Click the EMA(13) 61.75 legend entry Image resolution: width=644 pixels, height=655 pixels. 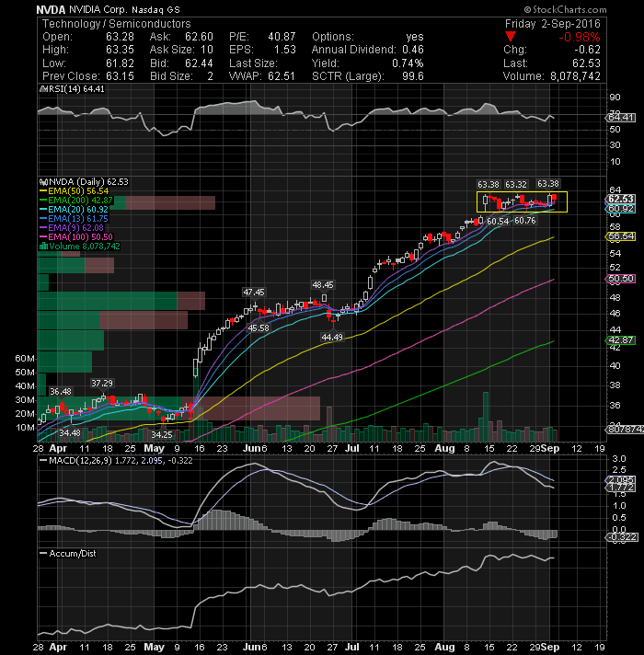[x=77, y=219]
